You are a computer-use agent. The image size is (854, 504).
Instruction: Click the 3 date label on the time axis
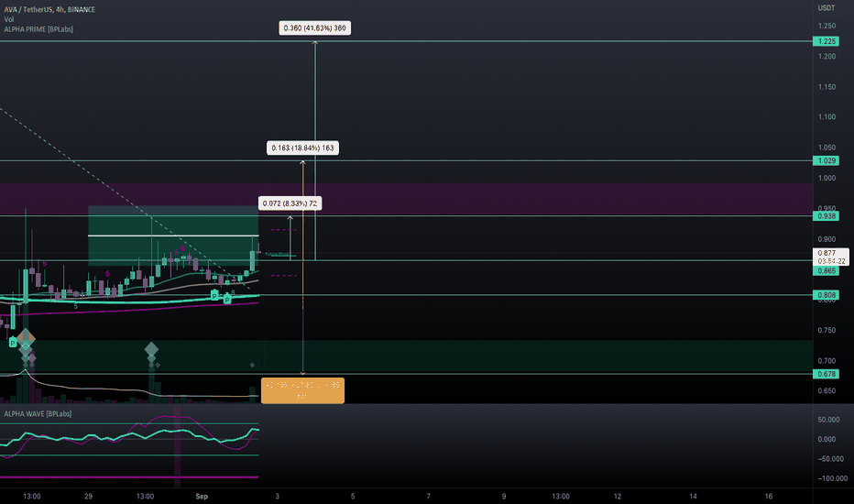point(278,497)
